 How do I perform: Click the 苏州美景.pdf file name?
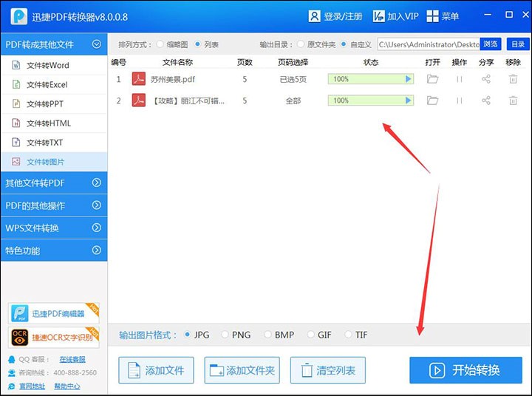(173, 79)
